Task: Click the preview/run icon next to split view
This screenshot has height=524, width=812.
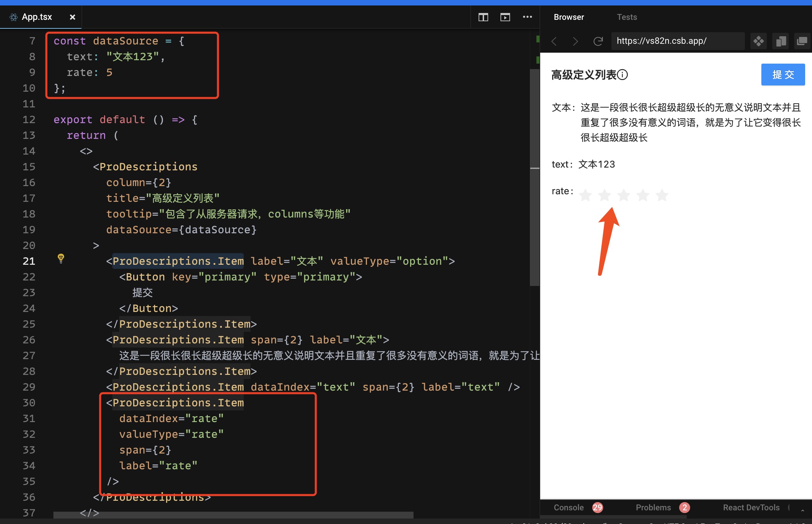Action: [x=505, y=17]
